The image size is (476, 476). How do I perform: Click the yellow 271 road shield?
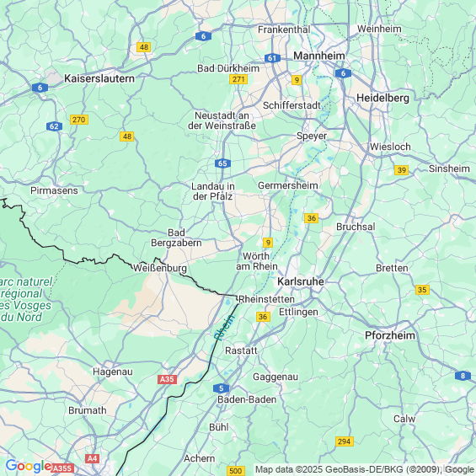click(x=238, y=79)
